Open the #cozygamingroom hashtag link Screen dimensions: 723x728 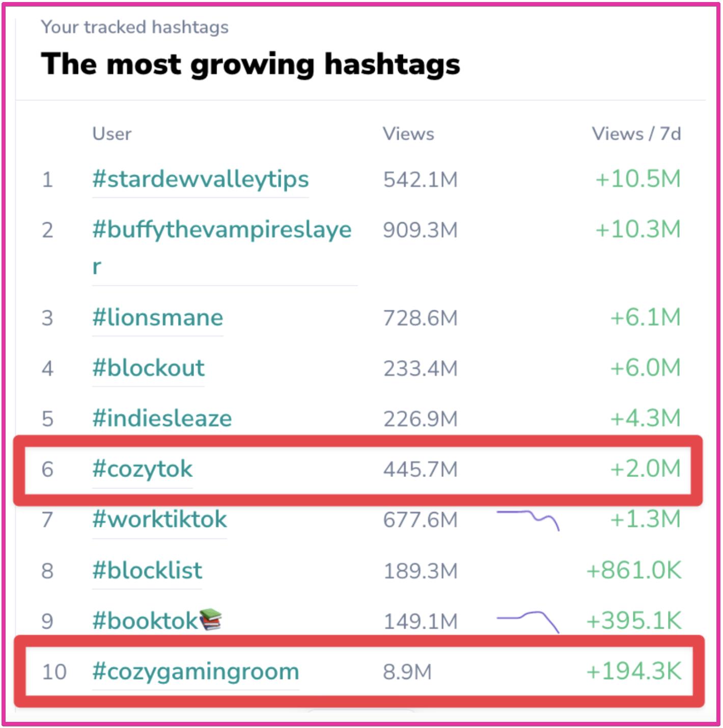[196, 671]
